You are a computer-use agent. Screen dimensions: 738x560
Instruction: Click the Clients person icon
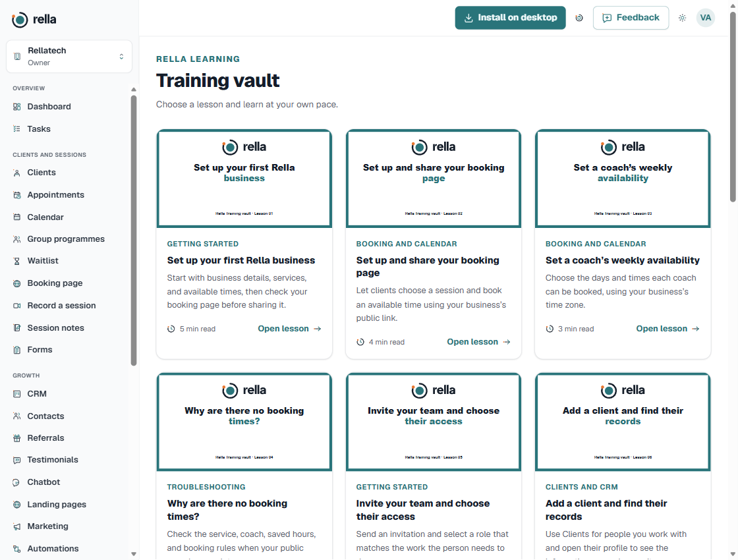[17, 173]
